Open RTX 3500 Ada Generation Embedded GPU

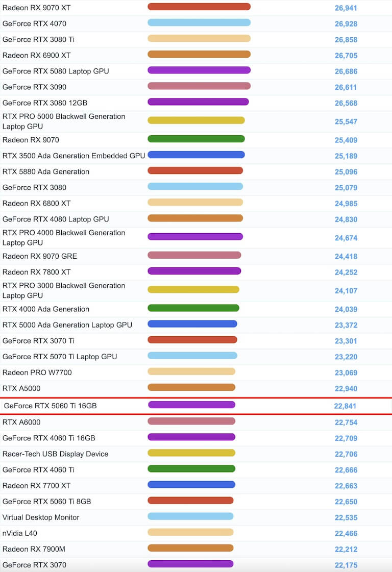point(73,156)
